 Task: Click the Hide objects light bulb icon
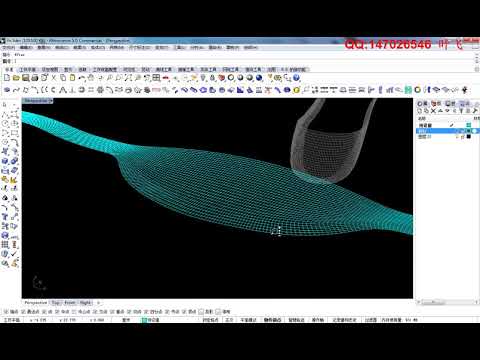(203, 78)
